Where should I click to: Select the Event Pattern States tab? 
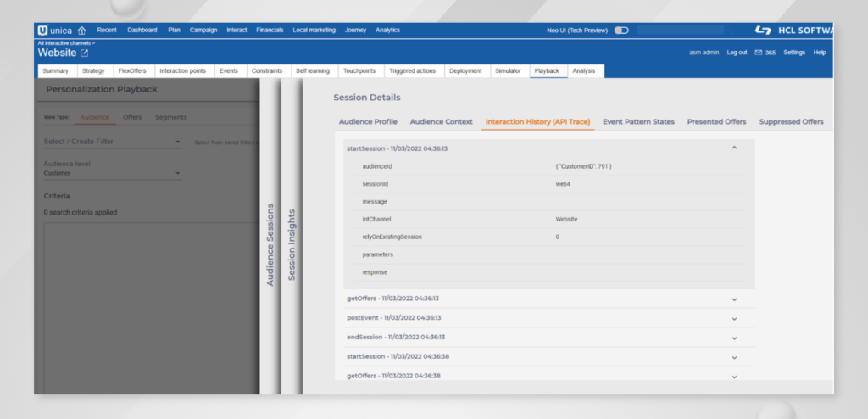coord(638,122)
